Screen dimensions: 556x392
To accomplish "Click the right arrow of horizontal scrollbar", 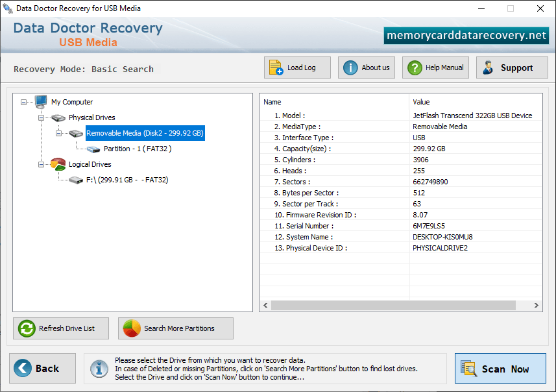I will [x=536, y=305].
